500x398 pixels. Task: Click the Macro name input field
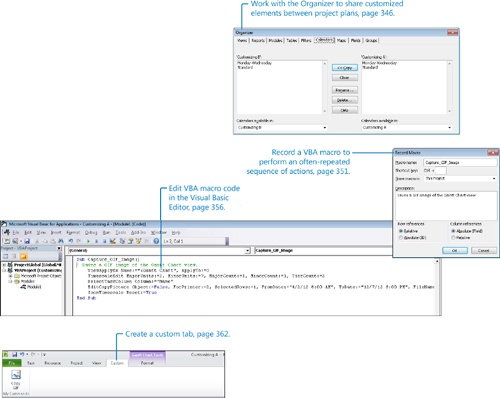coord(460,162)
